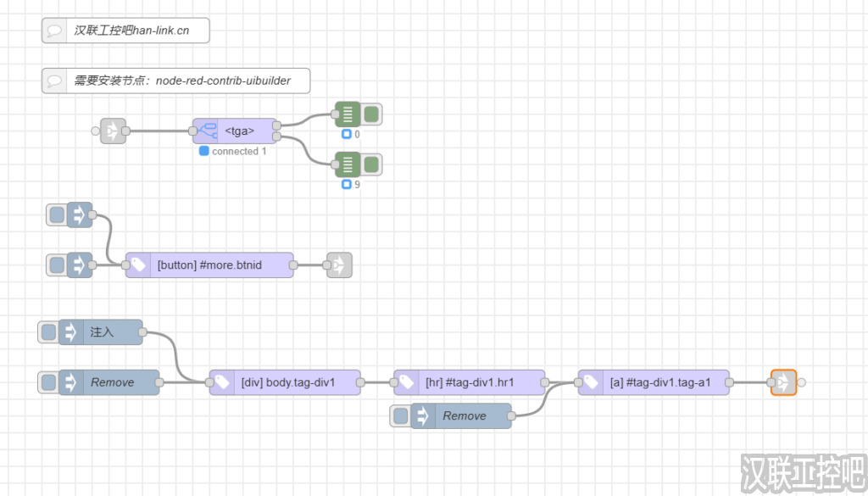Select the <tga> uibuilder node
This screenshot has height=496, width=868.
[x=234, y=131]
